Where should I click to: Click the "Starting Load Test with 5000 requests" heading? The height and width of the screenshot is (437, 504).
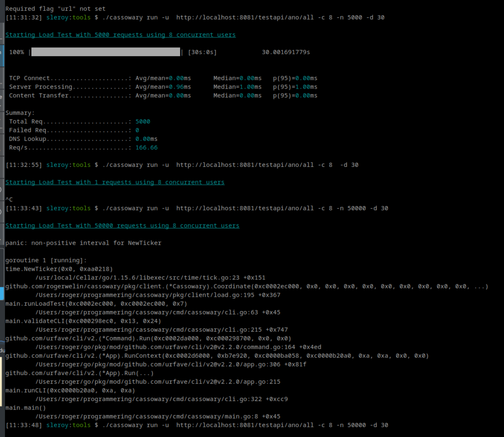tap(120, 35)
